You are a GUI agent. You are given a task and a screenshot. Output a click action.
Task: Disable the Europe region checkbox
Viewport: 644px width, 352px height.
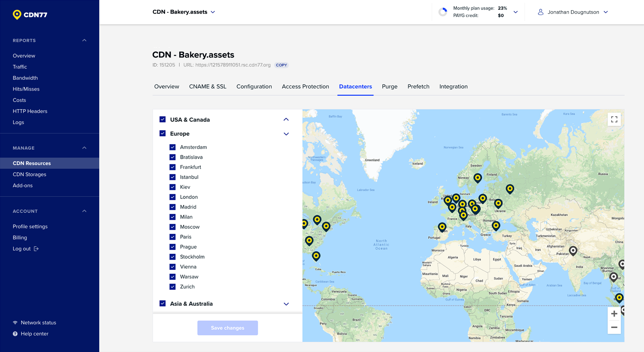(x=162, y=133)
